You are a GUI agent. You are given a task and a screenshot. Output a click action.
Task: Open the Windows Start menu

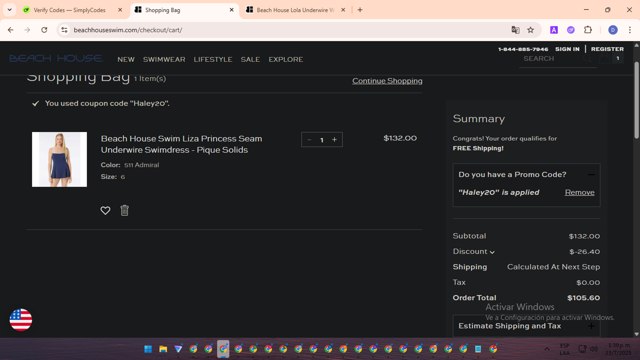pos(148,349)
